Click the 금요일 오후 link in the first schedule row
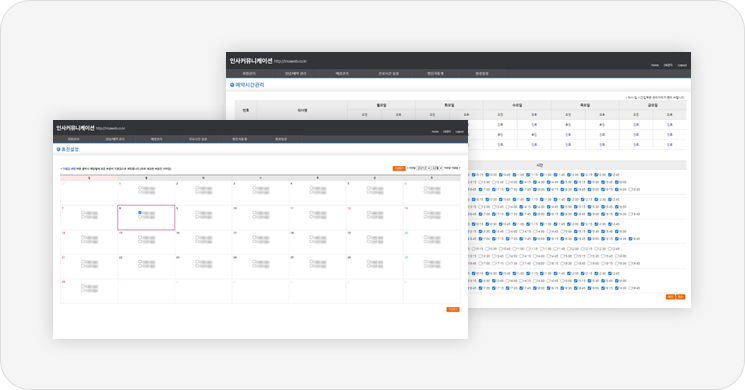Viewport: 745px width, 390px height. click(669, 124)
